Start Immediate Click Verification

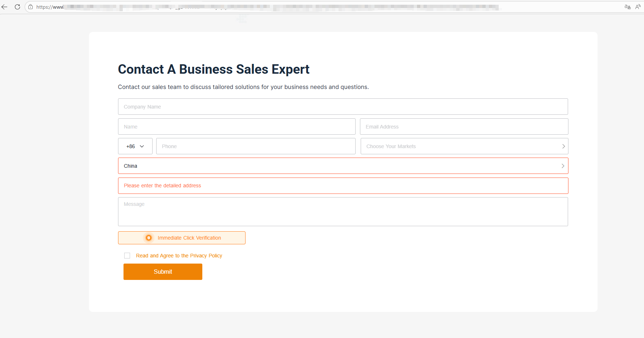tap(182, 238)
